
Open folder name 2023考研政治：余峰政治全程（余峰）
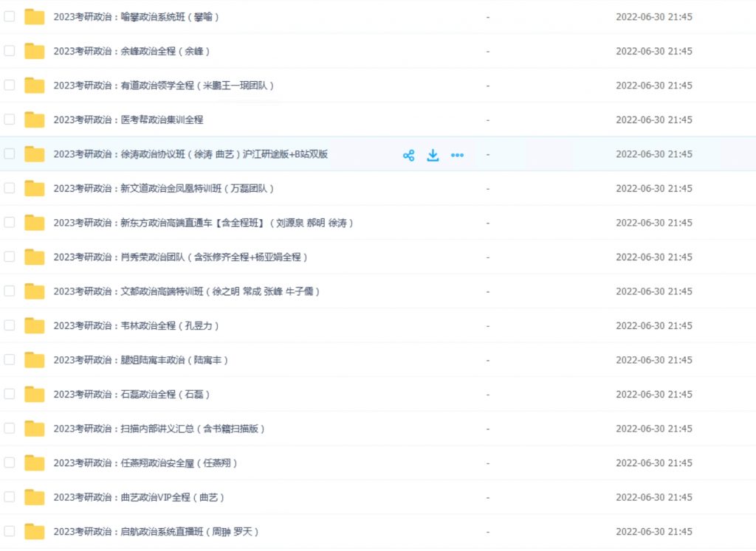(x=131, y=51)
